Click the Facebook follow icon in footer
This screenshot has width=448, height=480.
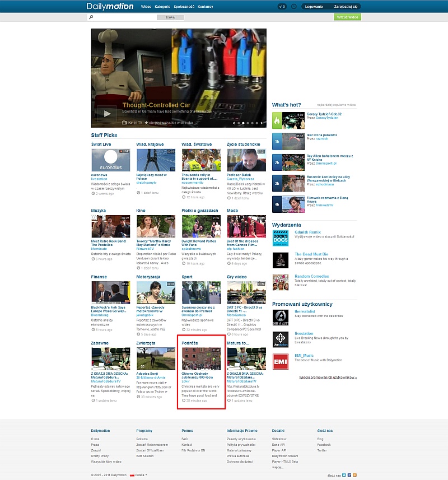click(x=349, y=475)
